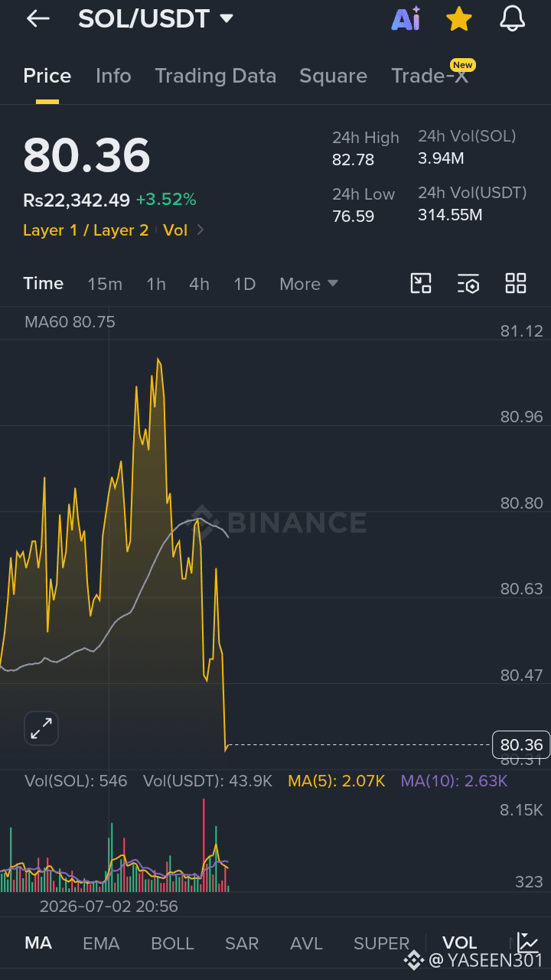Select the MA indicator
Screen dimensions: 551x980
coord(38,943)
